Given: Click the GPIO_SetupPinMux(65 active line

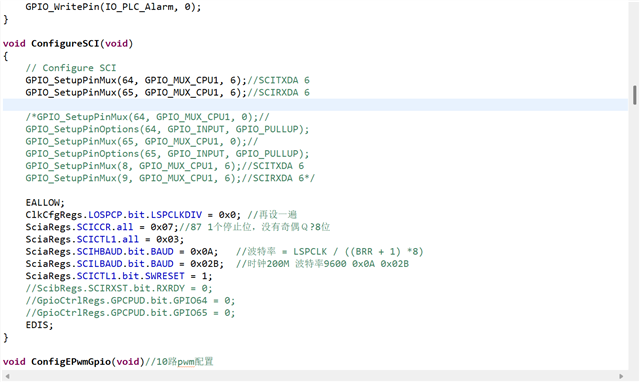Looking at the screenshot, I should pos(167,93).
